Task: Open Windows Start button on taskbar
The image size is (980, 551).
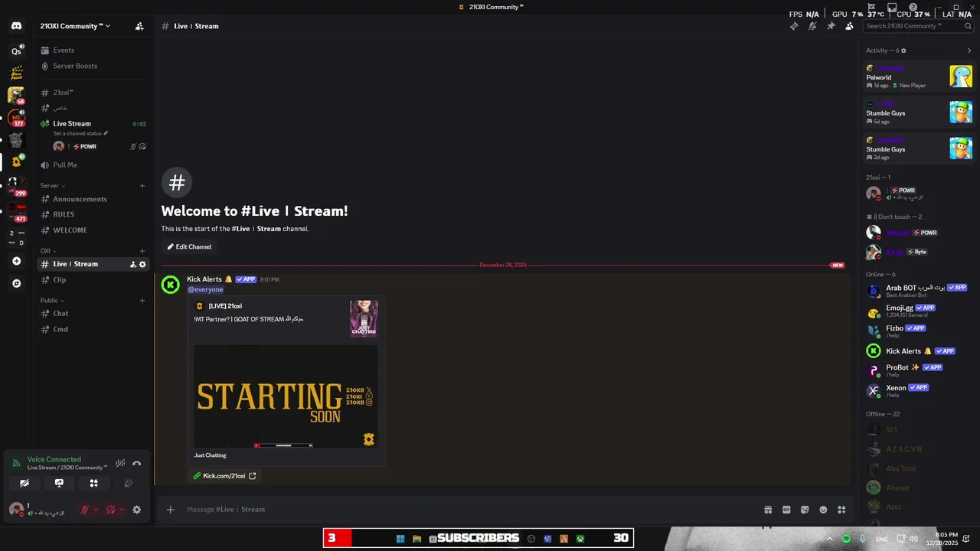Action: [x=400, y=539]
